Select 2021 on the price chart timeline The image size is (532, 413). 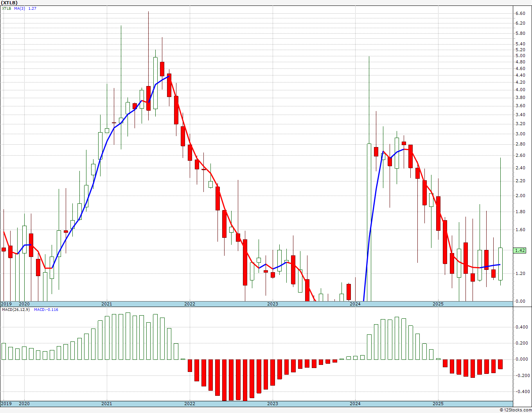(106, 304)
